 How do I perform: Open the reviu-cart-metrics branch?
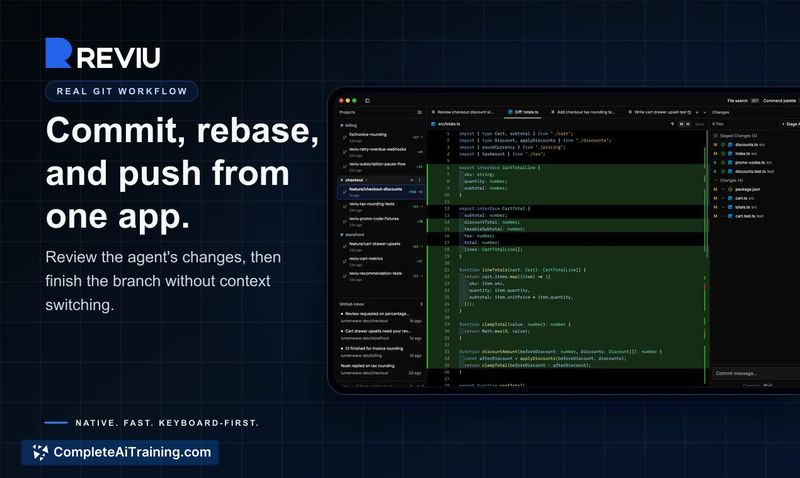click(383, 261)
